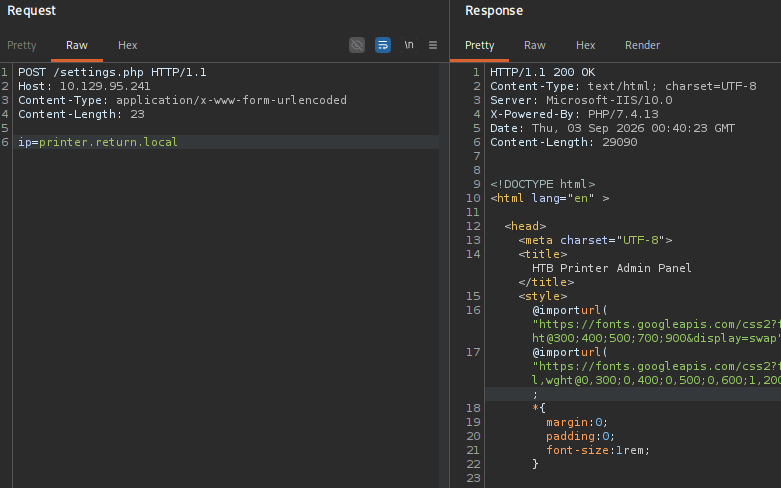Toggle show newline characters \n button
Screen dimensions: 781x488
tap(409, 45)
